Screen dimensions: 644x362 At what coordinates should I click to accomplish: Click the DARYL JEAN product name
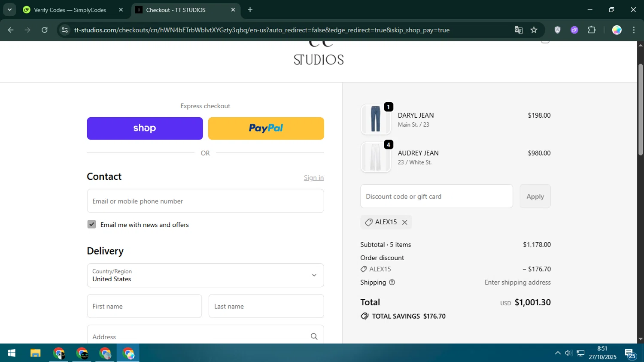pyautogui.click(x=416, y=116)
